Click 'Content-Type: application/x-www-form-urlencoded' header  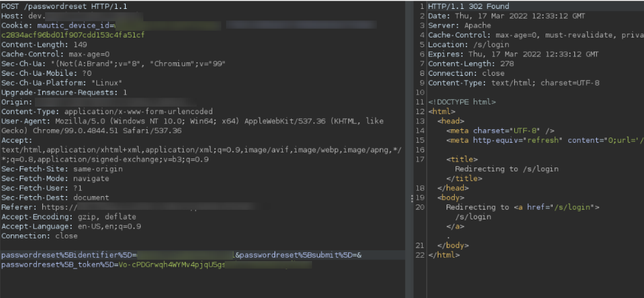[107, 112]
